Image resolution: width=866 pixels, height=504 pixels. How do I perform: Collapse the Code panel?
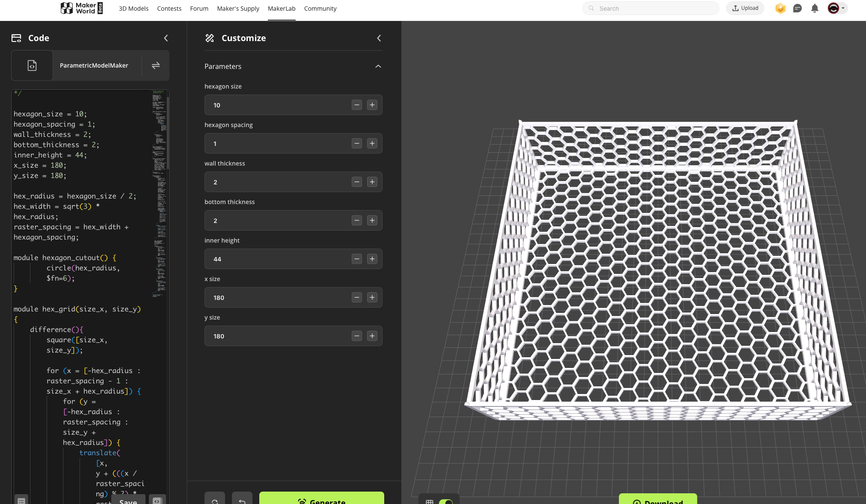pyautogui.click(x=166, y=38)
